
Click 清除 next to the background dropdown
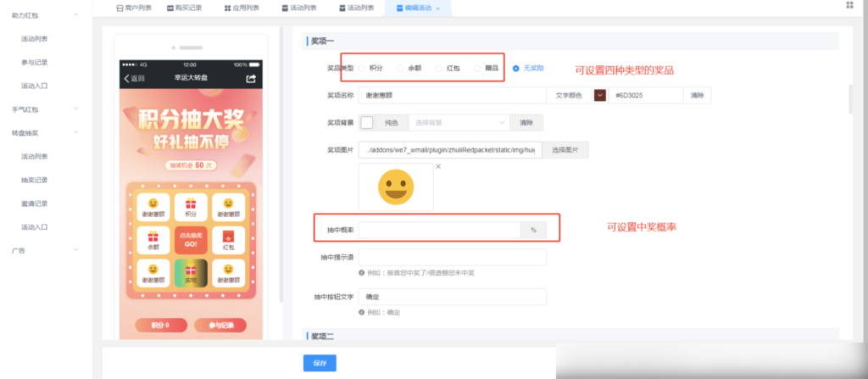[x=526, y=122]
